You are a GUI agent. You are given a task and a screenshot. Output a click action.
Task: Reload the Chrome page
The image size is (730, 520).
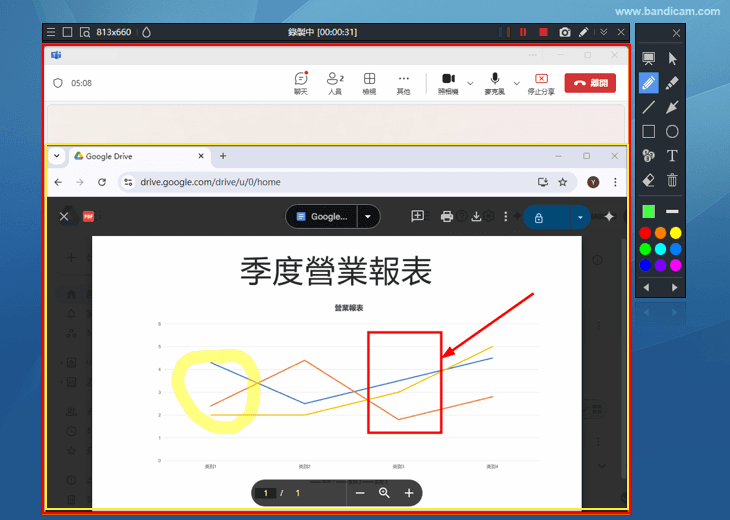coord(102,182)
